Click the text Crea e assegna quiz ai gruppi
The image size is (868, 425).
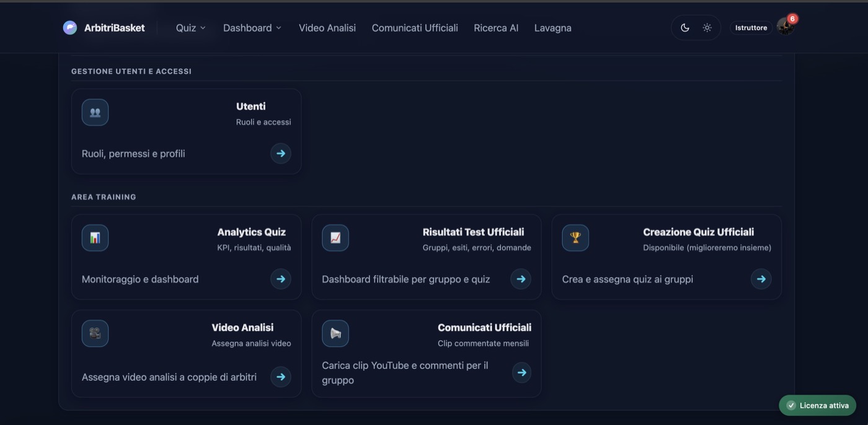627,279
